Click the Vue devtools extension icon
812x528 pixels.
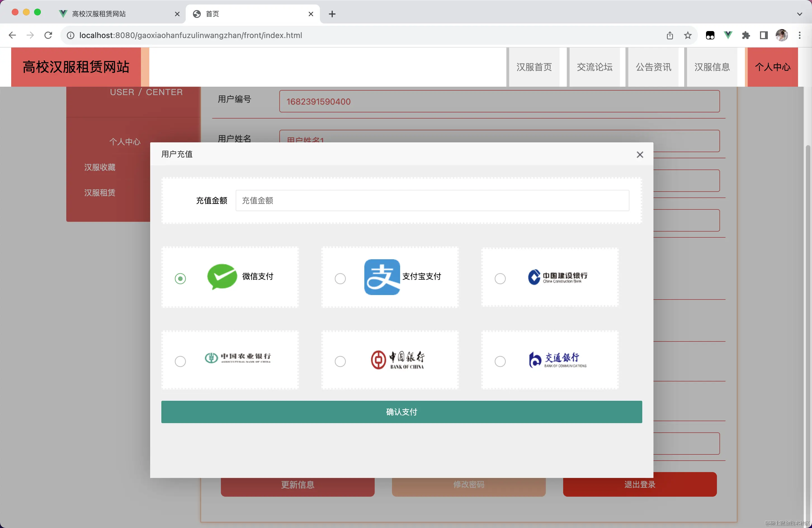[728, 35]
